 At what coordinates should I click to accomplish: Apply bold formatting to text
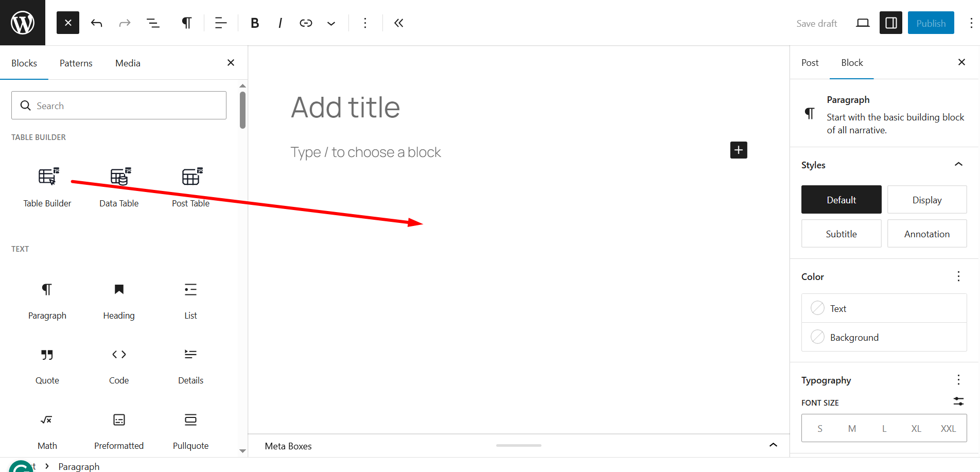pyautogui.click(x=254, y=23)
